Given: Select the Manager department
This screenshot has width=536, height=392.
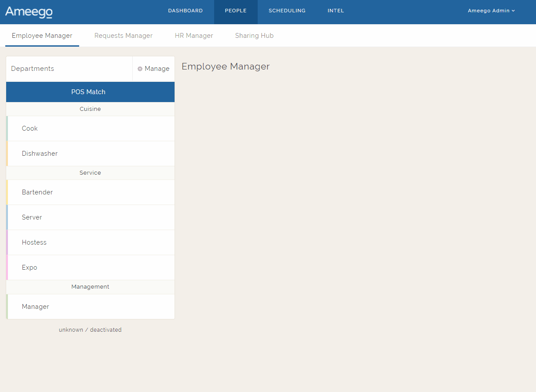Looking at the screenshot, I should [36, 307].
